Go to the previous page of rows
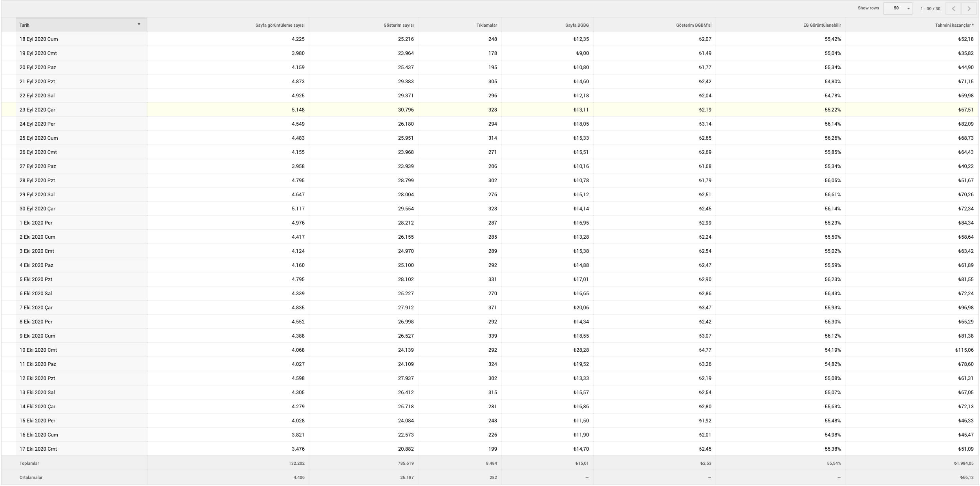 click(954, 9)
